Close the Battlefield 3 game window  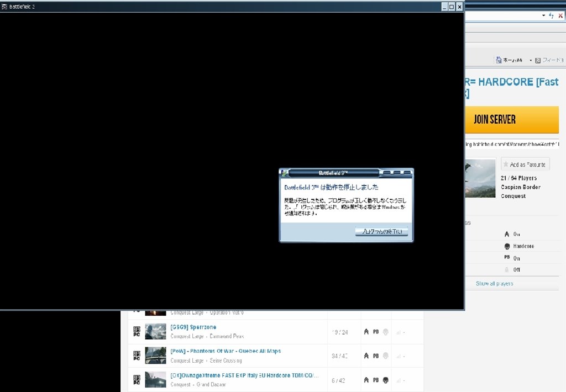tap(459, 7)
